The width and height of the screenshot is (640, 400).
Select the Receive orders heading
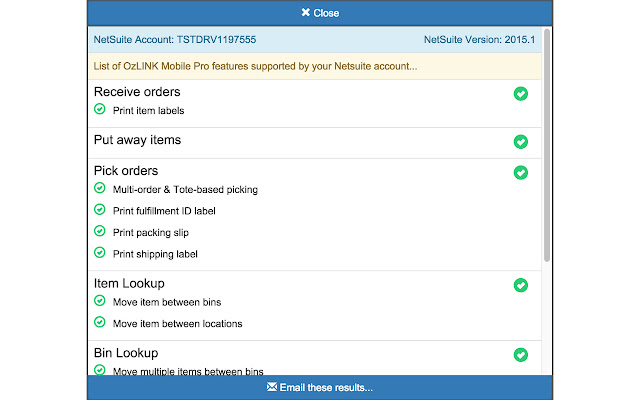137,92
